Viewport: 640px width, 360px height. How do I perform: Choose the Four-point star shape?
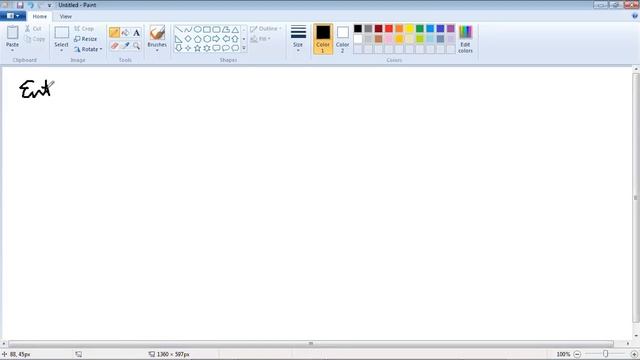(188, 48)
